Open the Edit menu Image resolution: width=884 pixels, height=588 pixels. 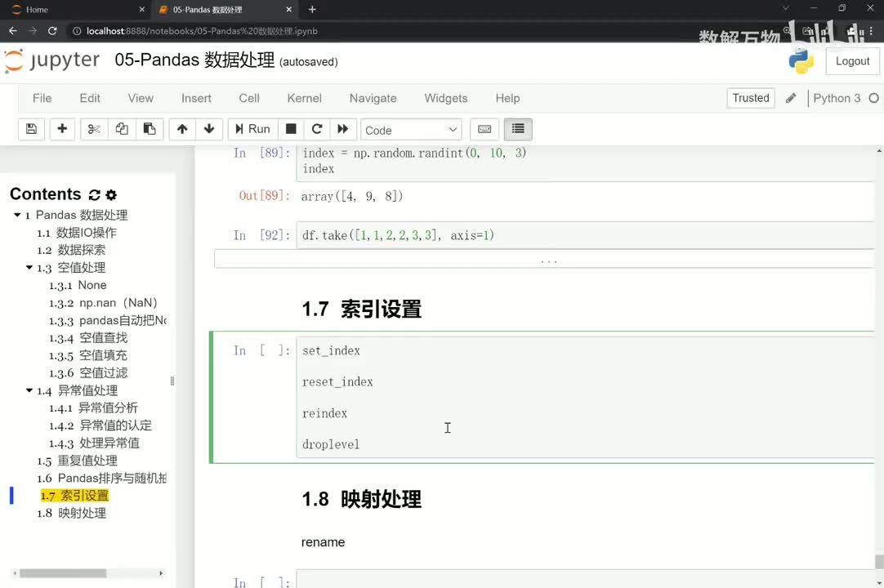(x=90, y=98)
